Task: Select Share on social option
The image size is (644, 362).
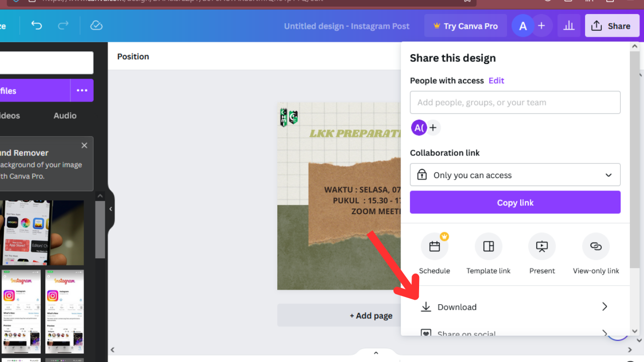Action: [515, 333]
